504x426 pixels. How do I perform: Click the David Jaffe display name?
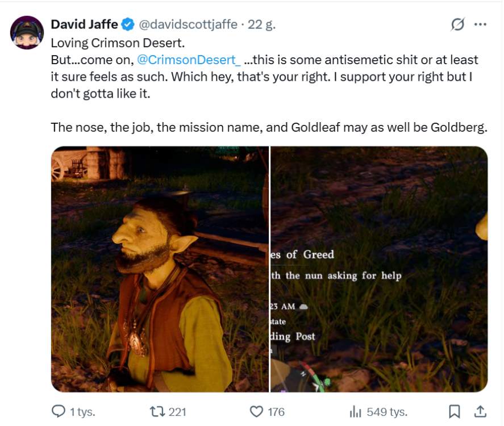(x=84, y=24)
